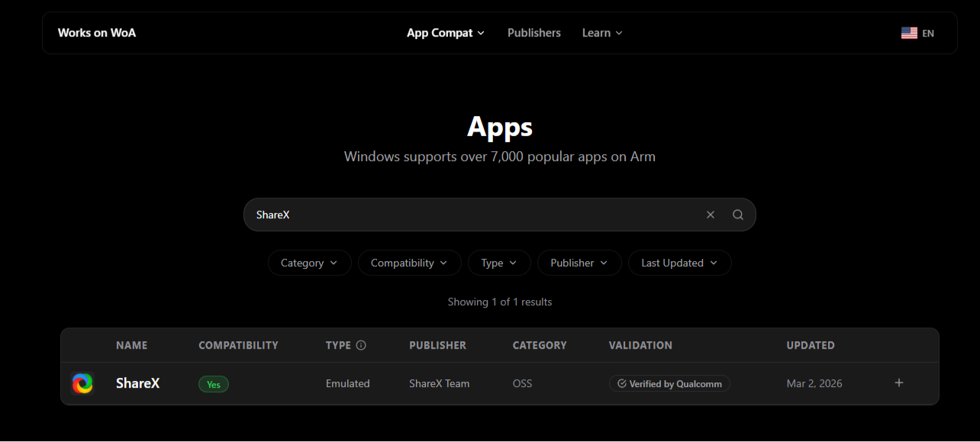The width and height of the screenshot is (980, 442).
Task: Go to the Publishers page
Action: [x=534, y=33]
